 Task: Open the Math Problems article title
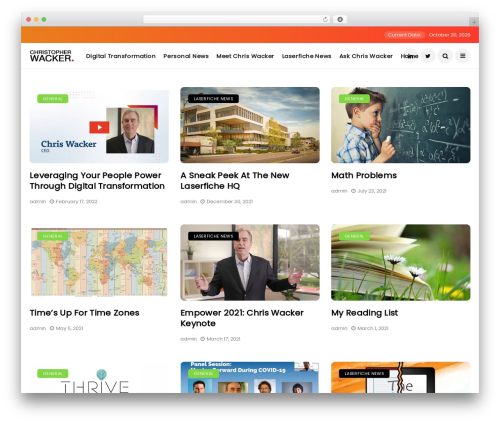click(364, 175)
